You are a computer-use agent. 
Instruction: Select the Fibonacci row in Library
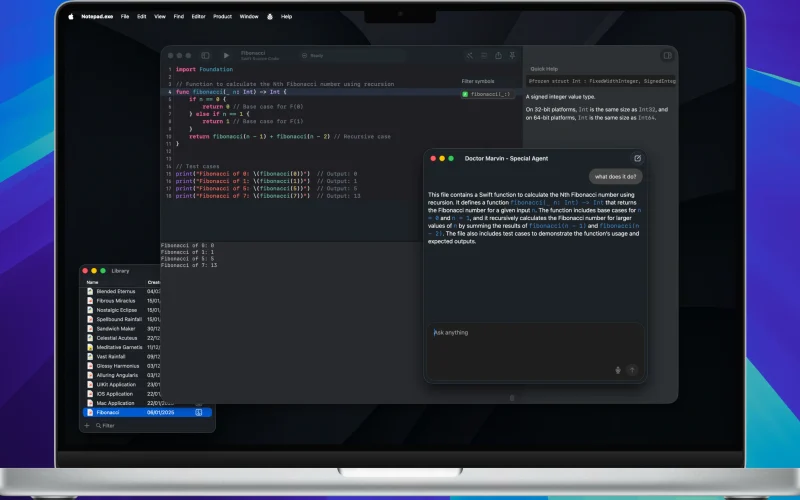pyautogui.click(x=147, y=412)
